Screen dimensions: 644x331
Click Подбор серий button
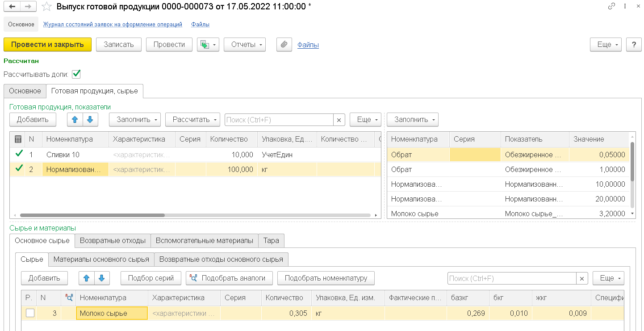pyautogui.click(x=151, y=278)
